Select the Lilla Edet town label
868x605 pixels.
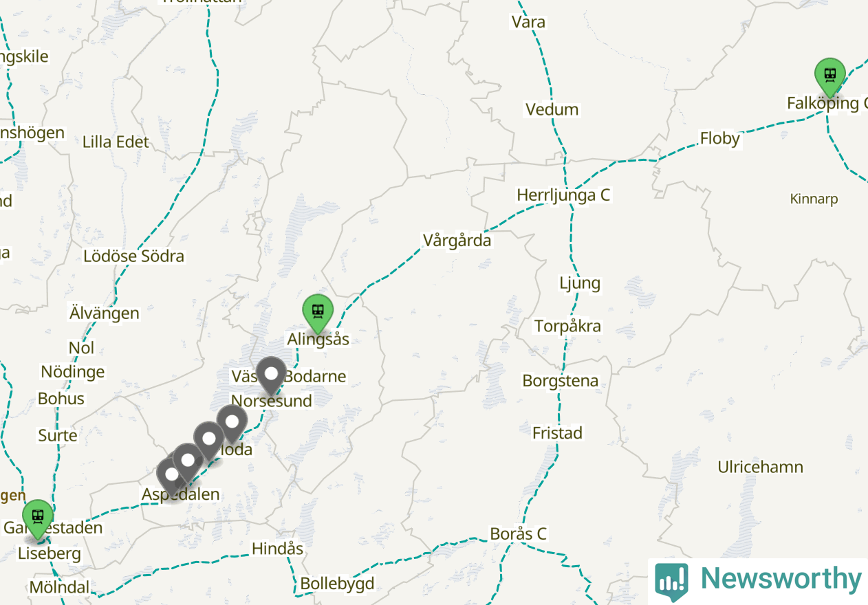point(116,142)
